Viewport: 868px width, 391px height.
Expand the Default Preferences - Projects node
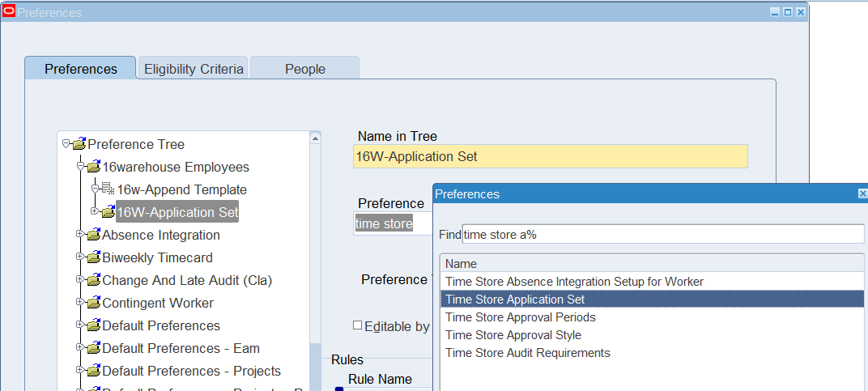click(80, 370)
